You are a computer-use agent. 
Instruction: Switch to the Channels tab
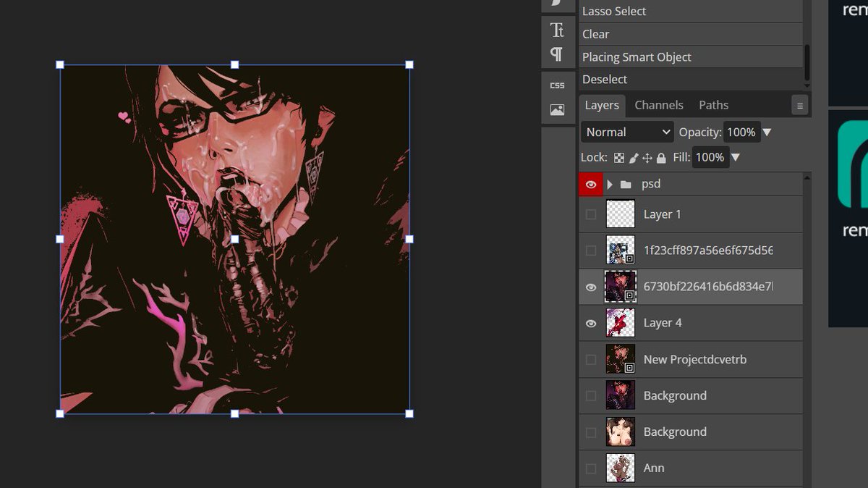coord(659,105)
